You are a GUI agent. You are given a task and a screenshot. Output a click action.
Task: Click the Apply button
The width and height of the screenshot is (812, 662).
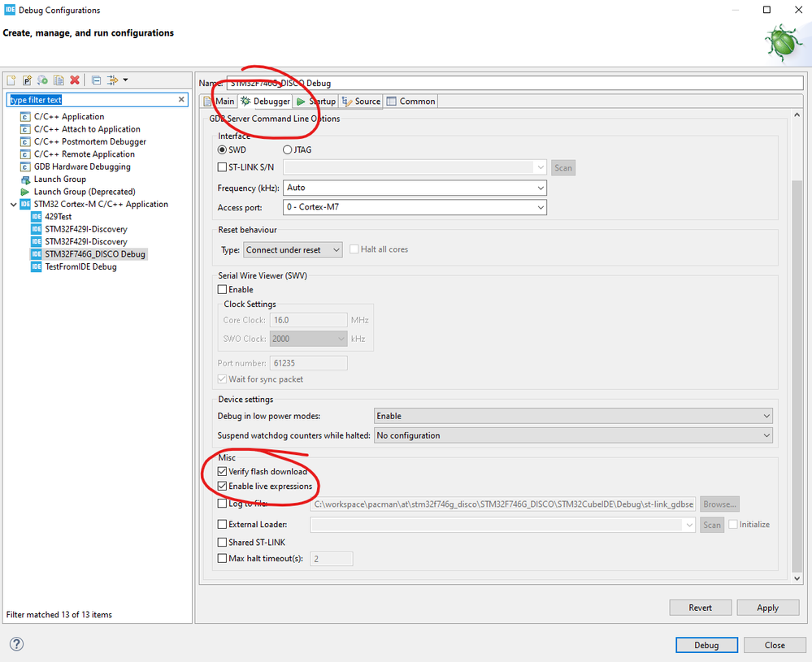[767, 608]
